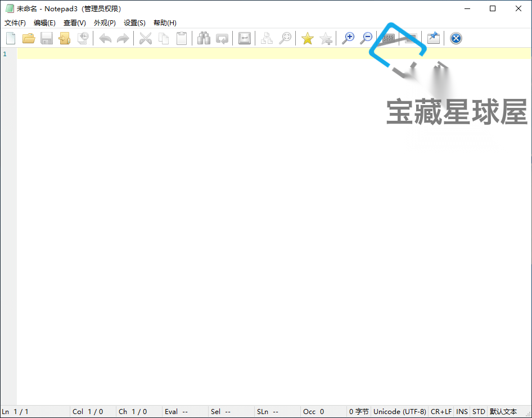Click the highlighted first line of editor
The height and width of the screenshot is (418, 532).
pos(274,53)
